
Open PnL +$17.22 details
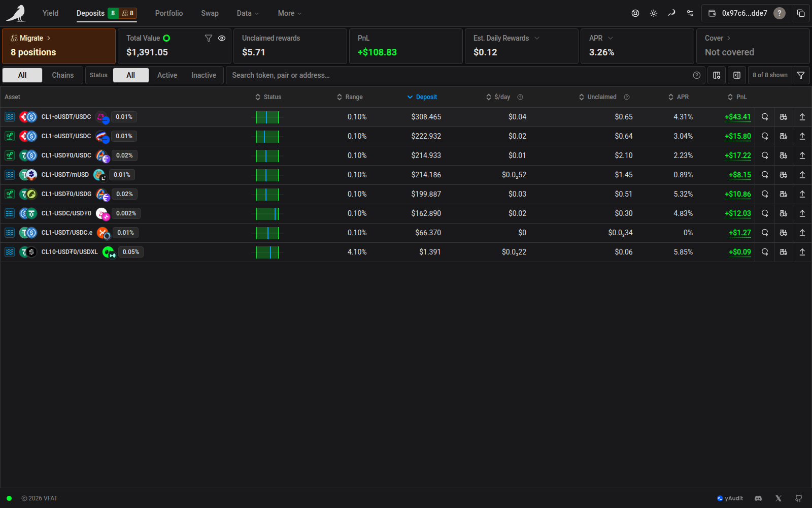pos(737,155)
